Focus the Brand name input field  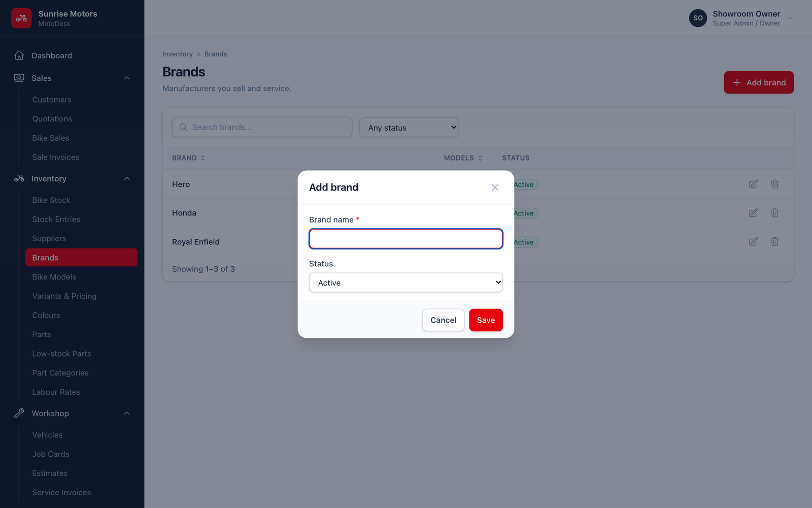[405, 239]
